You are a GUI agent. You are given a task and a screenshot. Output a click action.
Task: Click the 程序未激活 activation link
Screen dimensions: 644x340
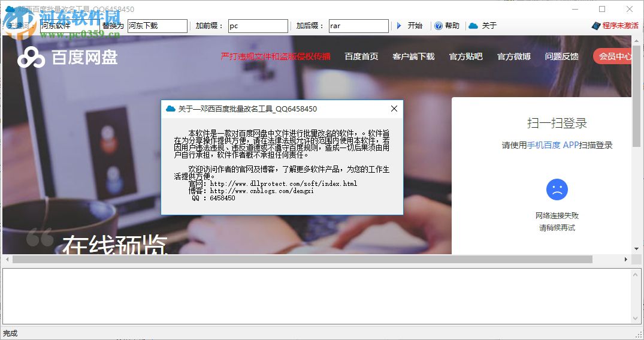(x=620, y=26)
